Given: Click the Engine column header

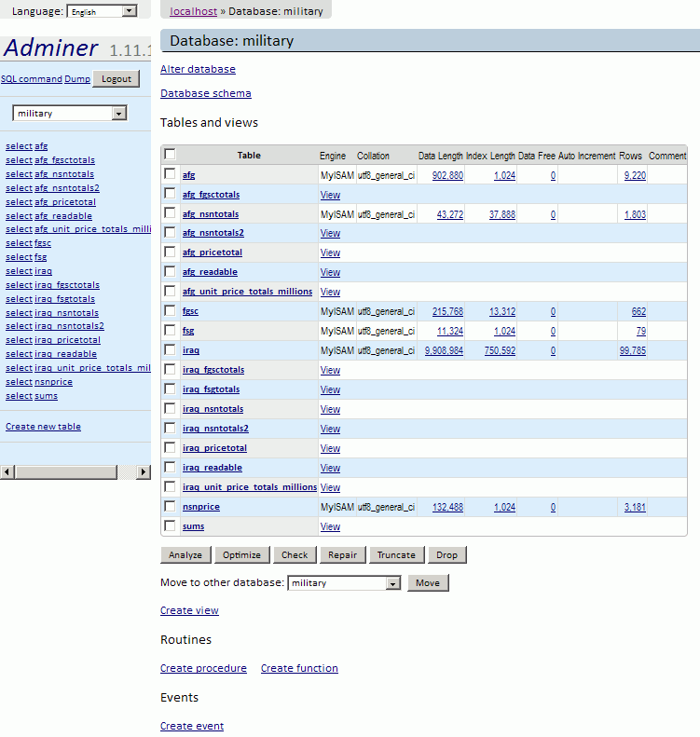Looking at the screenshot, I should (333, 156).
